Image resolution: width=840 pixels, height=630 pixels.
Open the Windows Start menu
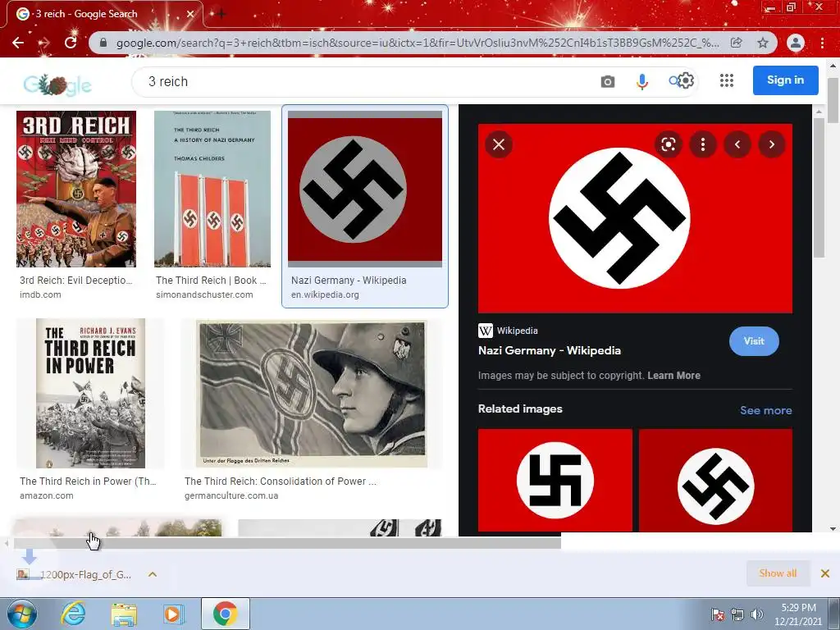pos(22,614)
